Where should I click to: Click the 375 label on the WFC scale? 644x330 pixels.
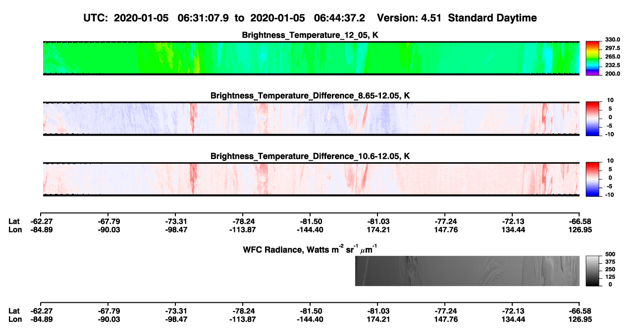point(610,262)
